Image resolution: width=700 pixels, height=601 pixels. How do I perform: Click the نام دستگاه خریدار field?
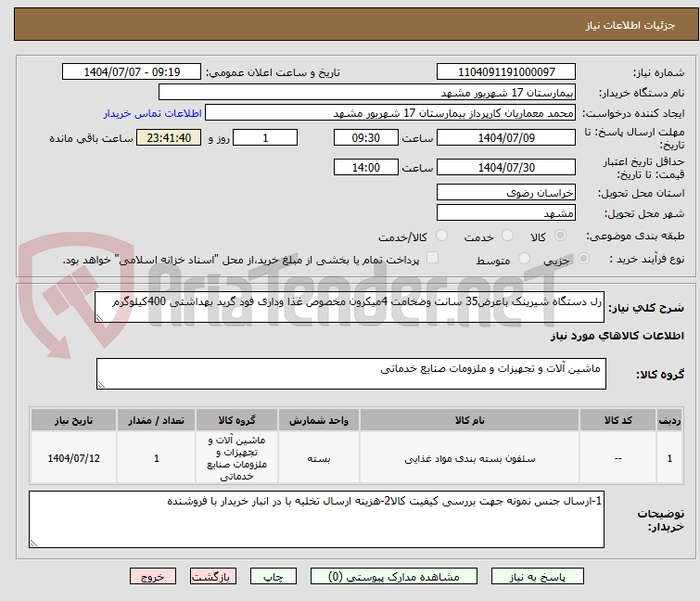click(367, 93)
